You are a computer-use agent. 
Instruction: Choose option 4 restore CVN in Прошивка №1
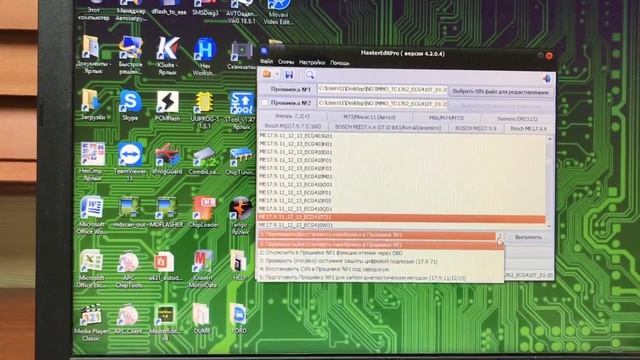pos(380,270)
